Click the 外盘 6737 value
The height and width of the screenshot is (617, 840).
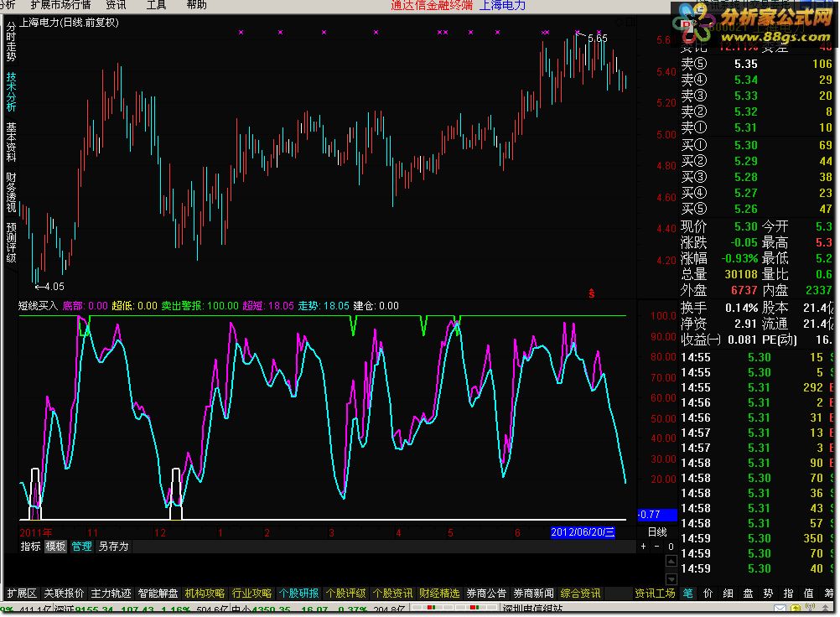point(744,290)
